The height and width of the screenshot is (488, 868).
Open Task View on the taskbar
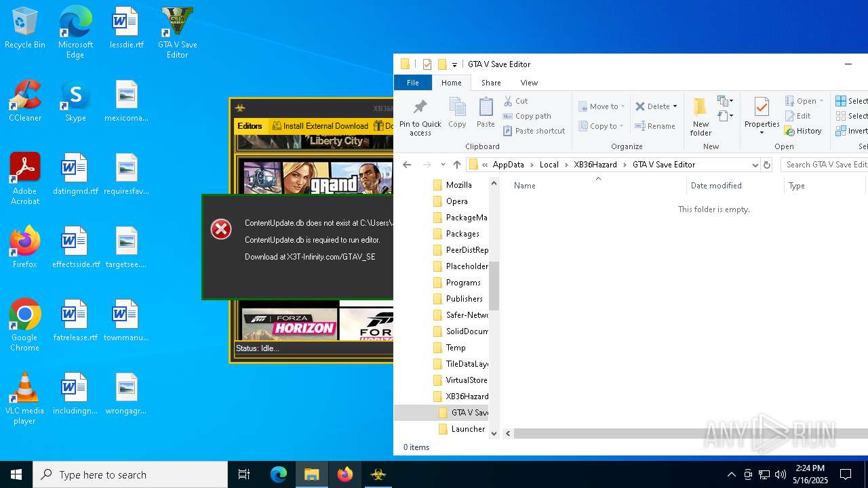click(244, 474)
